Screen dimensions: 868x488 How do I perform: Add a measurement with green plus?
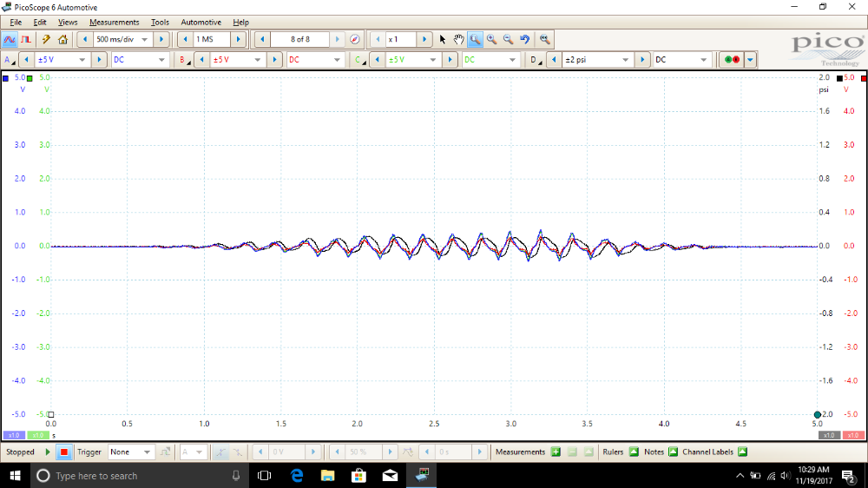556,452
